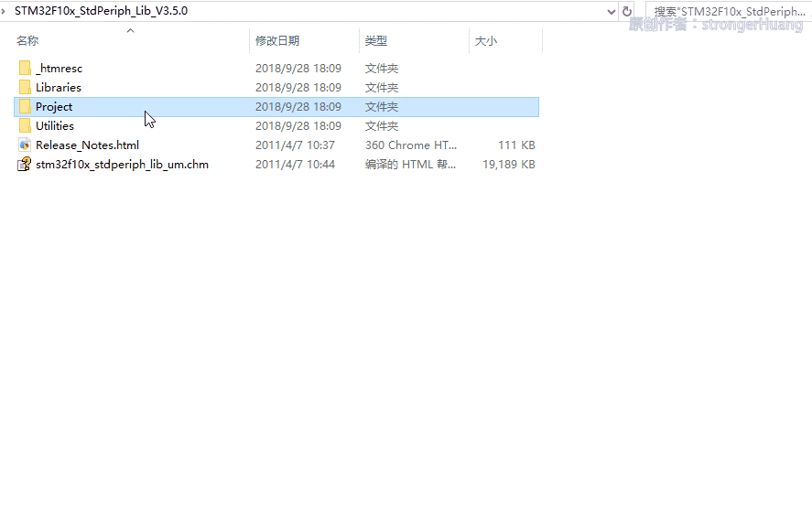Select the Utilities folder name
This screenshot has width=812, height=526.
(x=55, y=126)
